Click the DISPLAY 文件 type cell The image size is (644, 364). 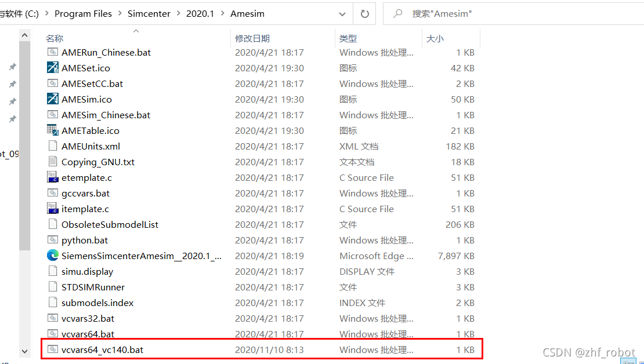tap(367, 272)
